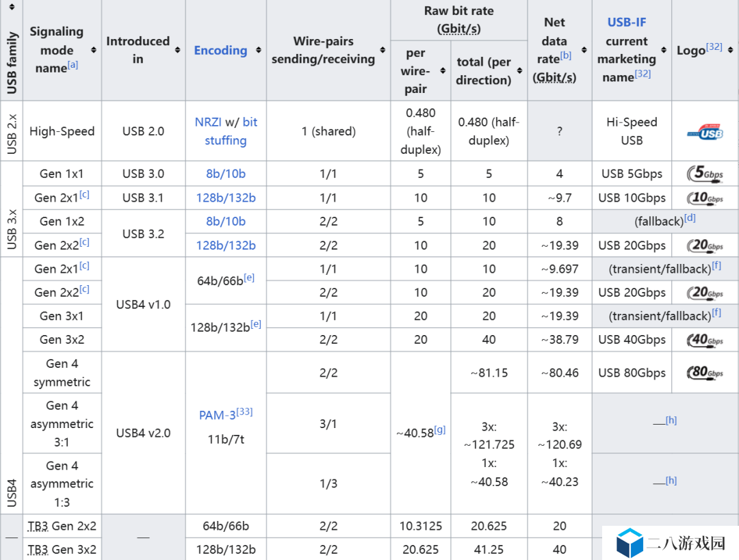Open the 5Gbps USB logo image
Viewport: 739px width, 560px height.
tap(705, 173)
